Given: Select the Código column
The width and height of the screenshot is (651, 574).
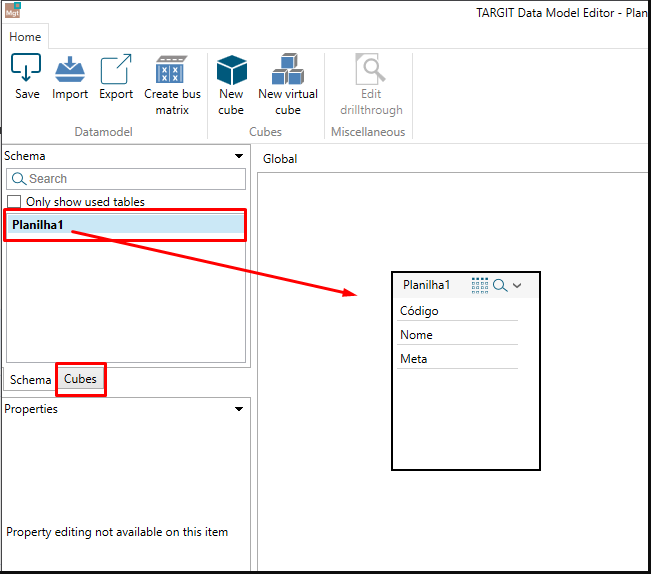Looking at the screenshot, I should [457, 311].
